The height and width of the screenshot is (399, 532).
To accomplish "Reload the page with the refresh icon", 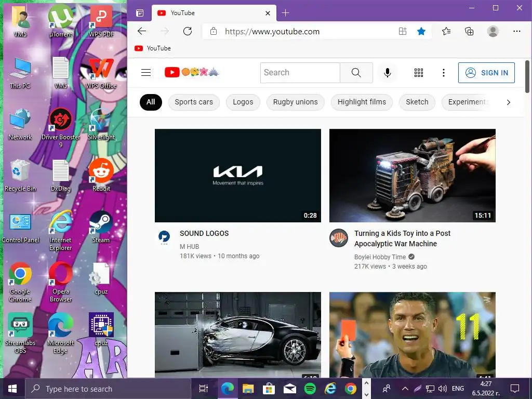I will pos(187,31).
